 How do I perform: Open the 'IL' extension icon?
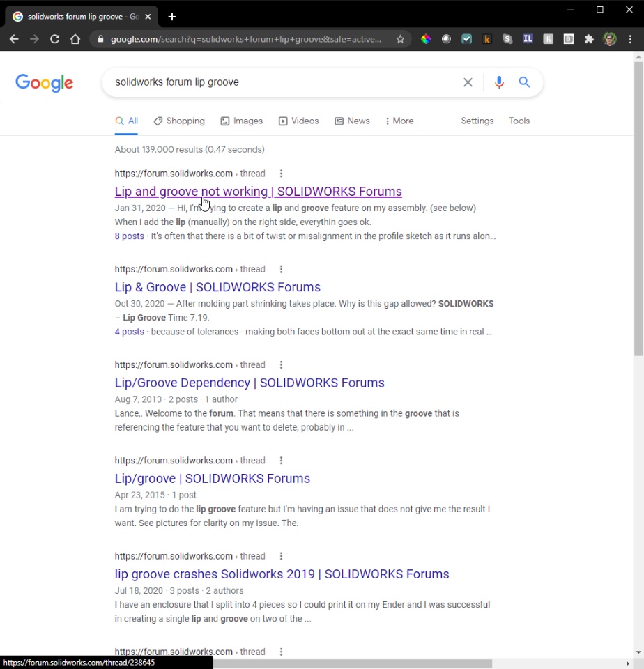click(528, 39)
